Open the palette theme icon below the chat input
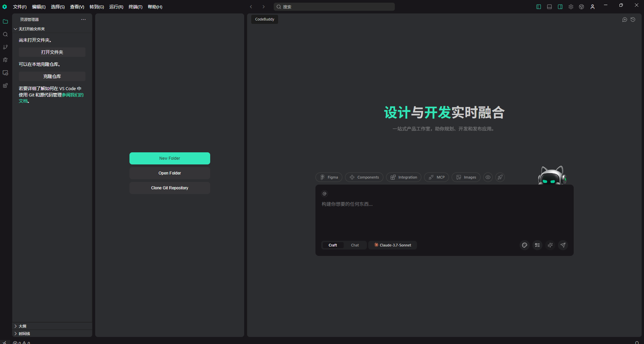The width and height of the screenshot is (644, 344). 525,245
